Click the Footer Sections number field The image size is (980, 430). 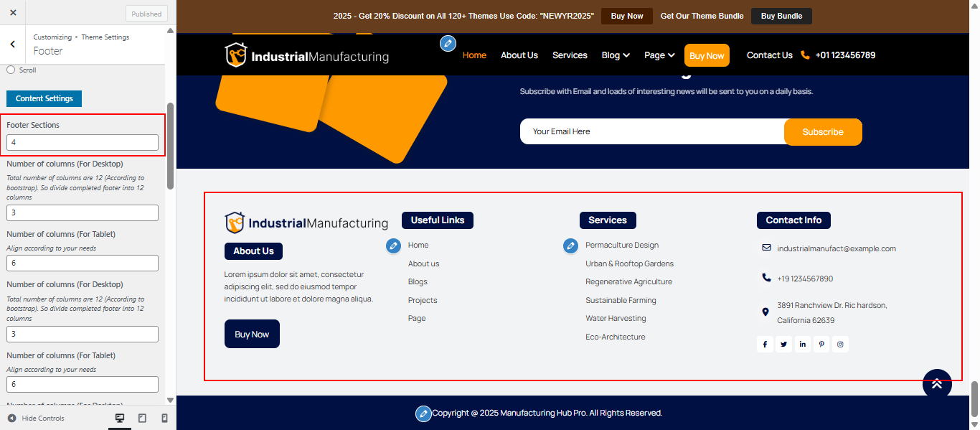[83, 143]
